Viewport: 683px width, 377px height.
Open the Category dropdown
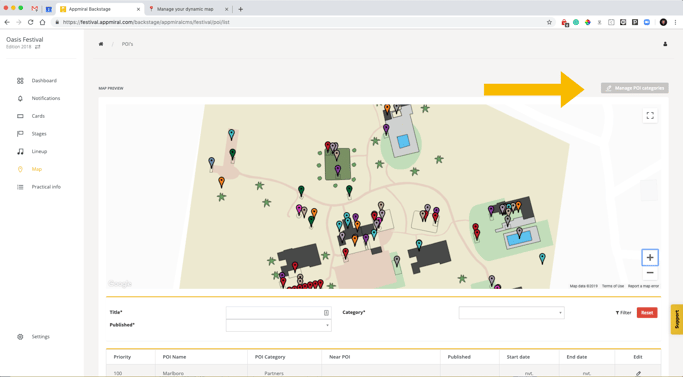click(511, 312)
